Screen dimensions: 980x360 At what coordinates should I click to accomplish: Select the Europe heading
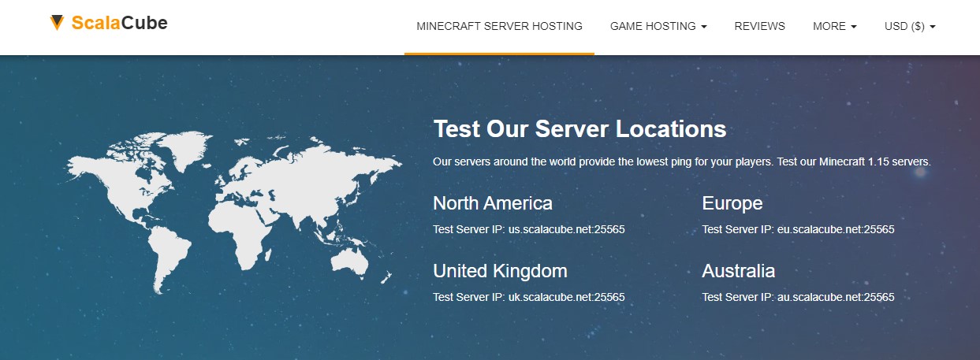tap(732, 203)
